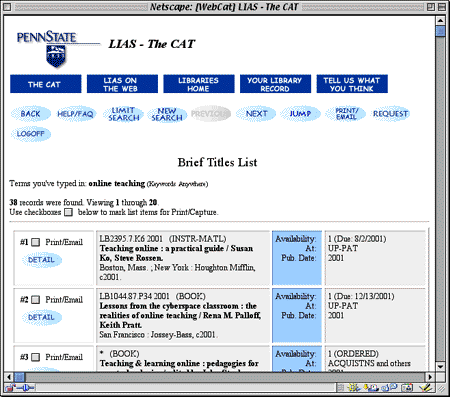Open Address Book icon in status bar
Image resolution: width=450 pixels, height=397 pixels.
(407, 387)
